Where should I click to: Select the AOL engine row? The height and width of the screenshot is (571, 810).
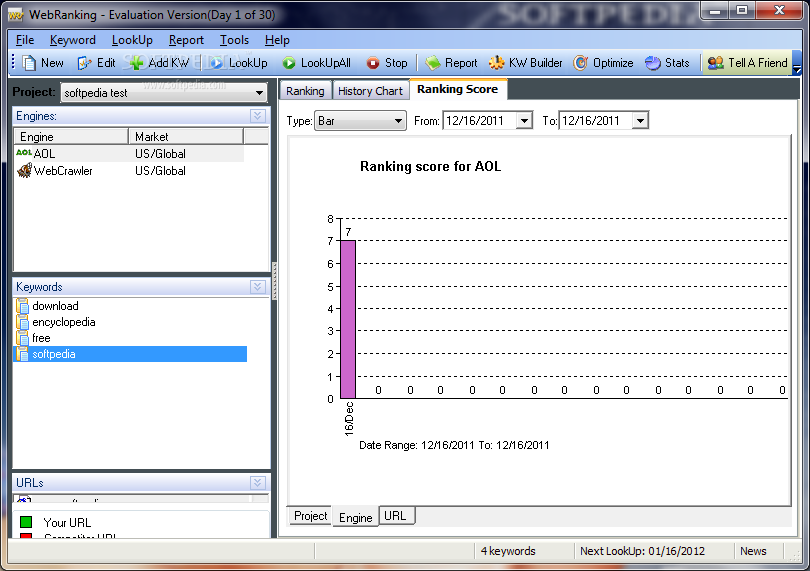pyautogui.click(x=129, y=153)
